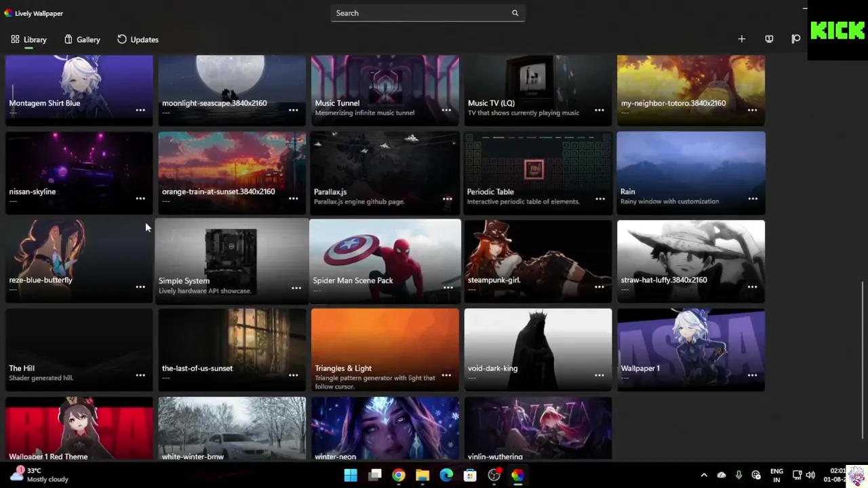Open the three-dot menu on moonlight-seascape
This screenshot has height=488, width=868.
tap(294, 110)
